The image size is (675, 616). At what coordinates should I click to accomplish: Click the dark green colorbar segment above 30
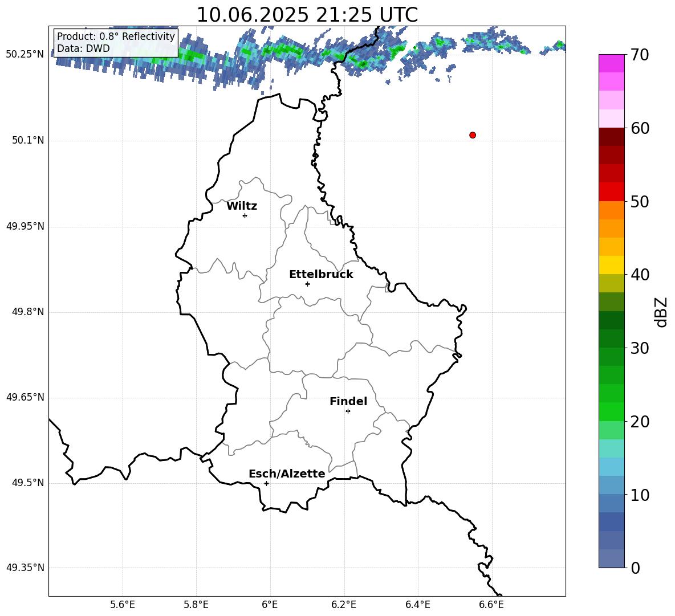[x=611, y=338]
